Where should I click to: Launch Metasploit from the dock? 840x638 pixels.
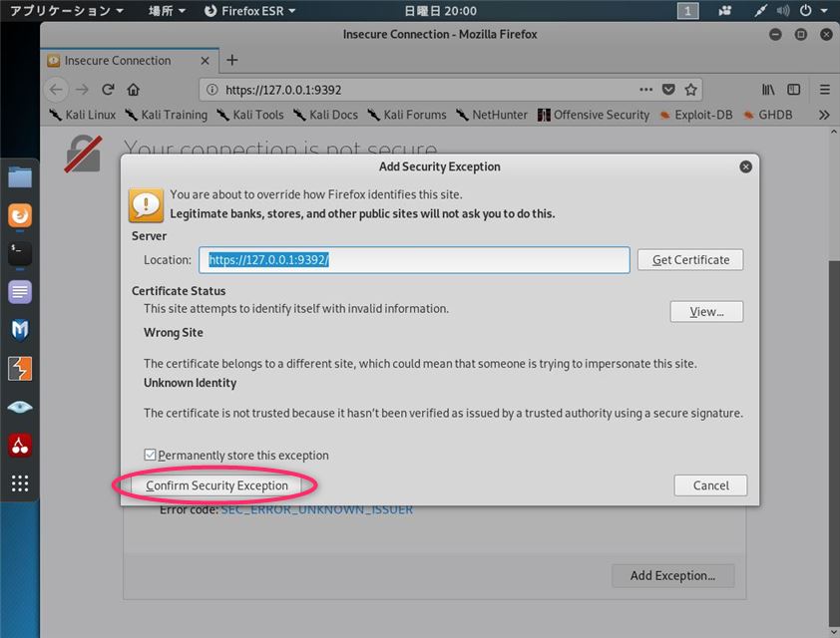[20, 330]
